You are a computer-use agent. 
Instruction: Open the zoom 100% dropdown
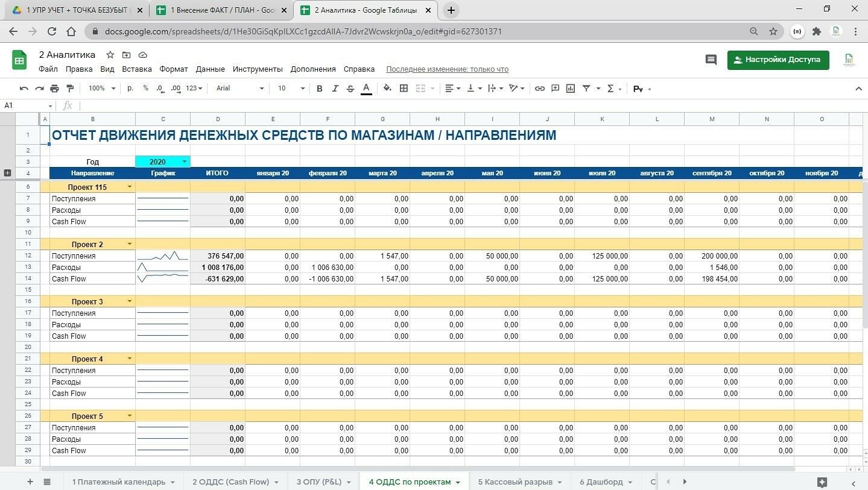(102, 89)
